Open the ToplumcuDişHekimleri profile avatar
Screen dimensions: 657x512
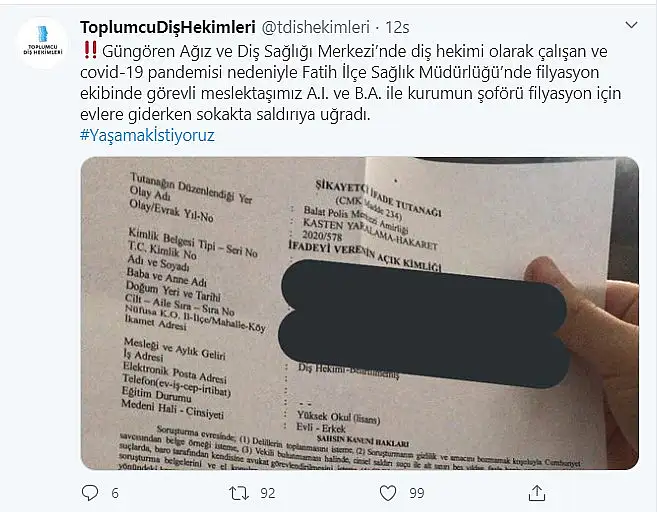(42, 43)
